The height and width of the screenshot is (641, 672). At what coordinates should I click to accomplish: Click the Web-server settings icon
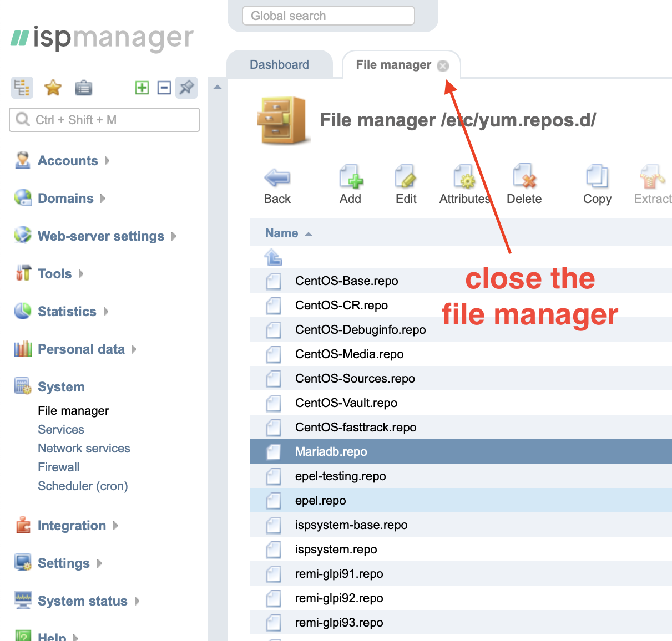click(23, 235)
